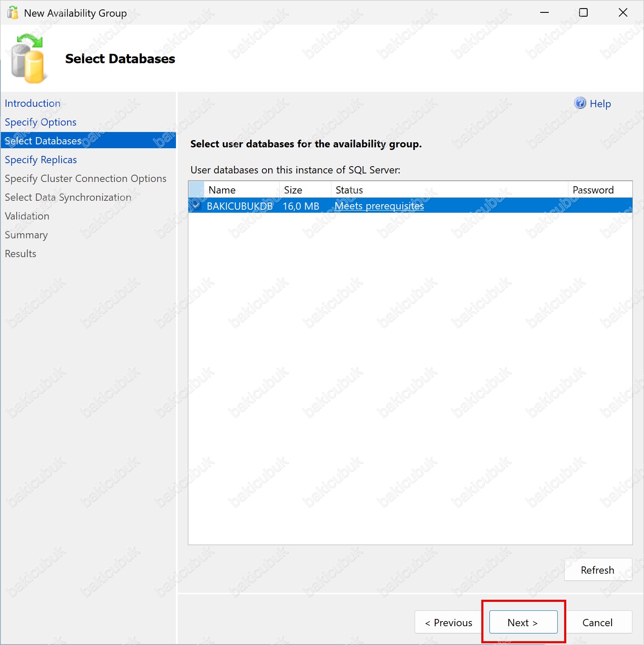Click the blue Help globe icon

coord(580,103)
